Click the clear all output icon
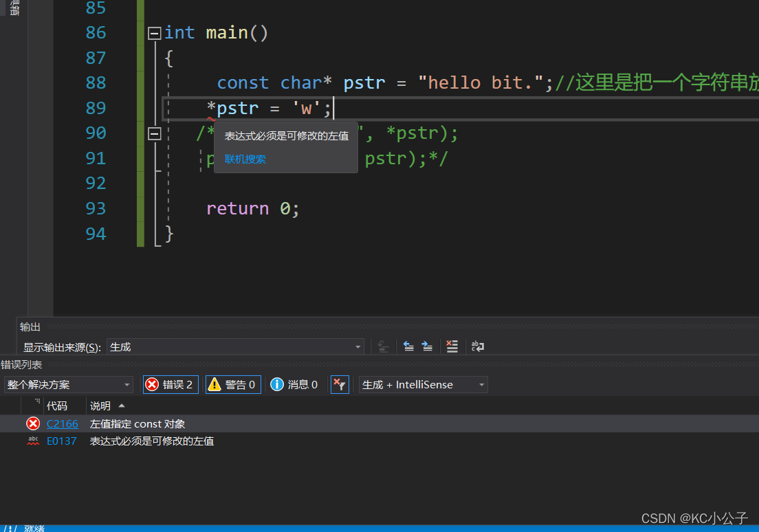The height and width of the screenshot is (532, 759). click(452, 346)
